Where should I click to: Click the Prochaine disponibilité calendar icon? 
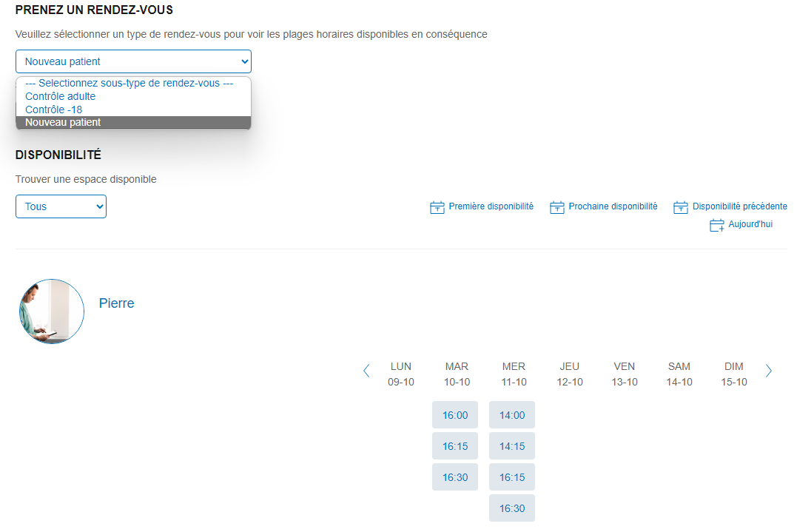pyautogui.click(x=556, y=207)
